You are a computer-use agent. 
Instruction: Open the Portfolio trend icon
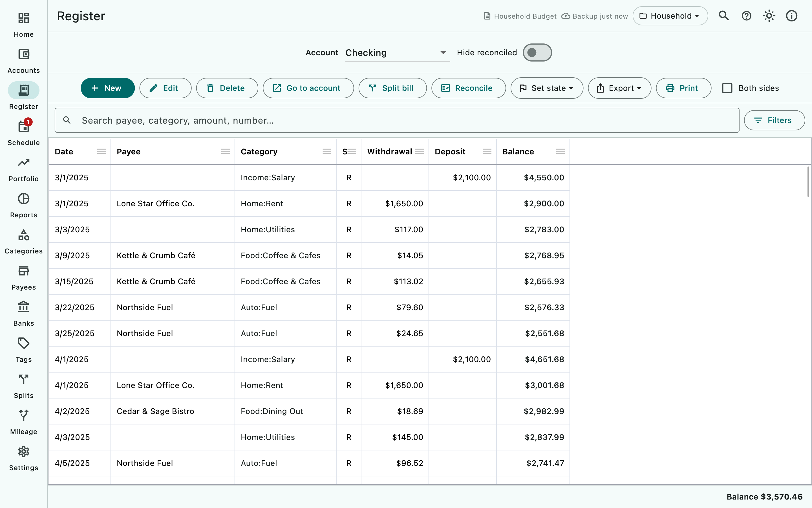coord(23,163)
